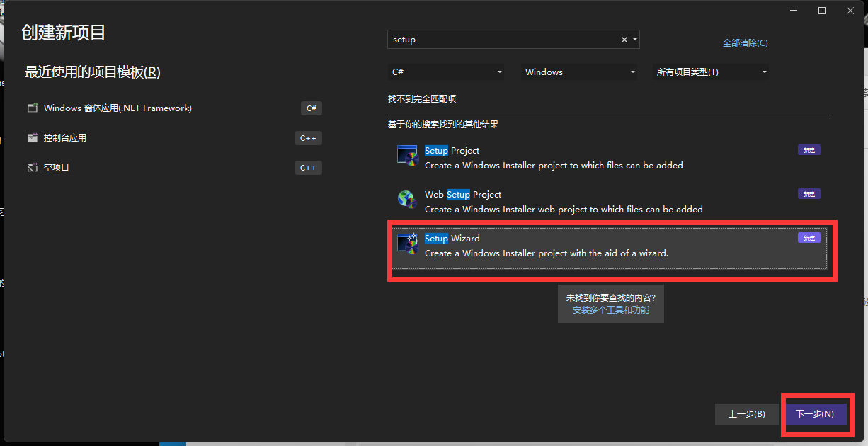This screenshot has width=868, height=446.
Task: Focus the setup search input field
Action: 503,40
